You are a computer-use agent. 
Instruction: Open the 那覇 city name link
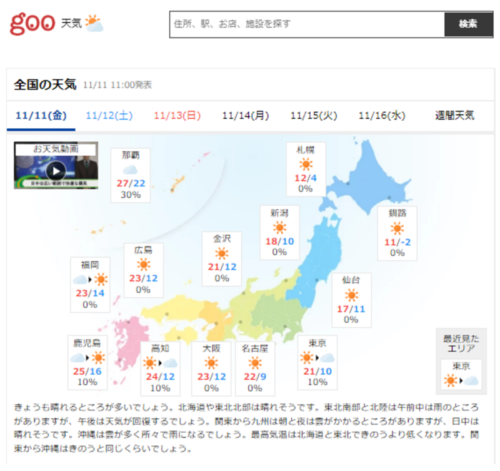130,155
